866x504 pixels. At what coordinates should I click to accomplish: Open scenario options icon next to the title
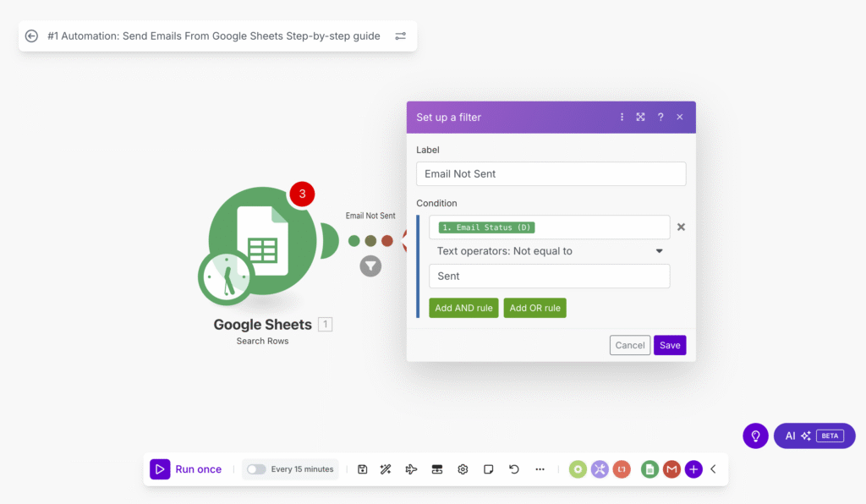400,36
